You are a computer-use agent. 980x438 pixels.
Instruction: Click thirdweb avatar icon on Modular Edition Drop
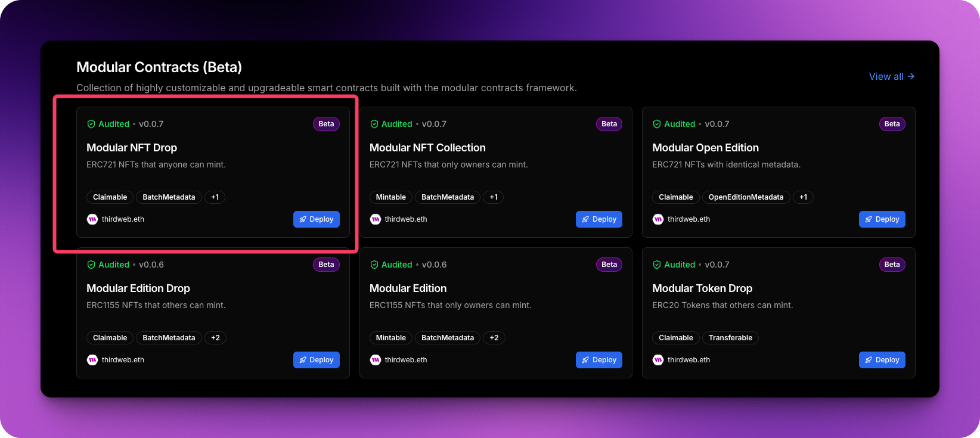click(92, 360)
